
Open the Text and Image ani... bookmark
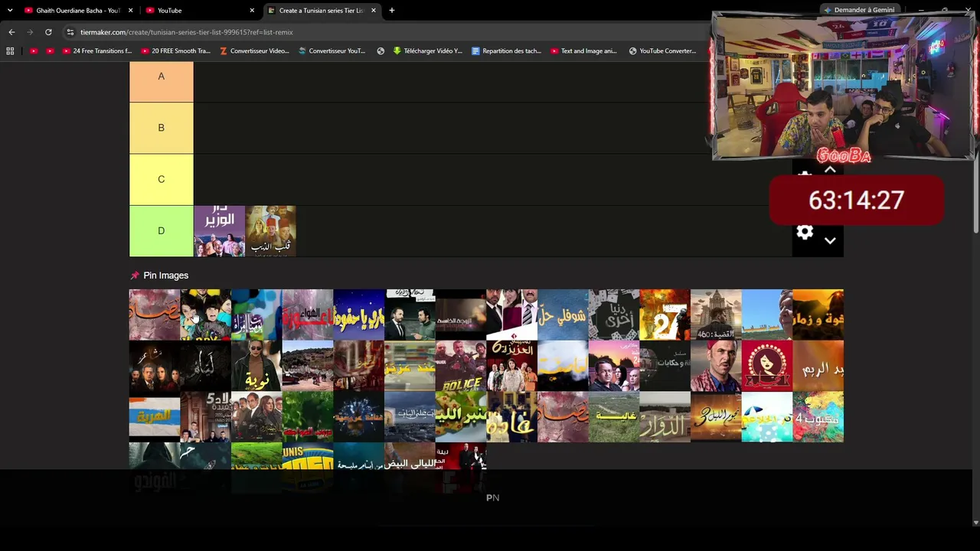point(583,51)
